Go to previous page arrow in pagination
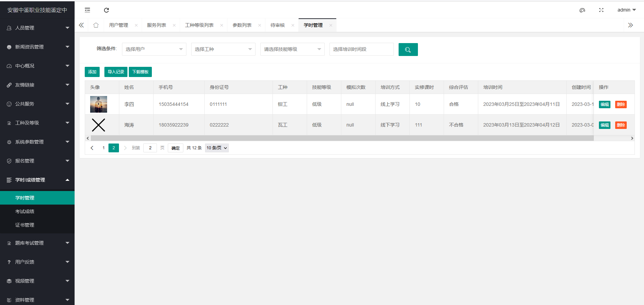 [x=92, y=148]
